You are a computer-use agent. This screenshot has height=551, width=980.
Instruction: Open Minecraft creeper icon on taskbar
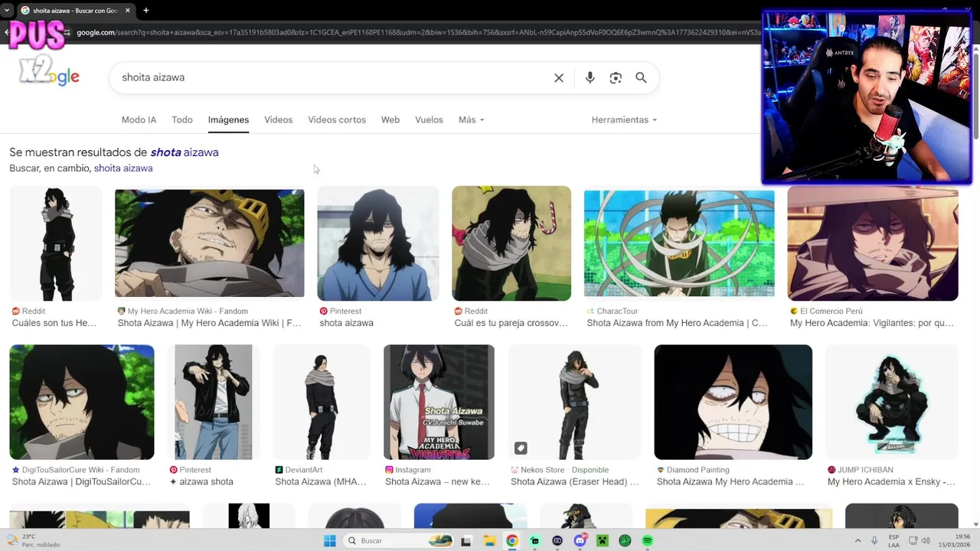click(x=603, y=541)
